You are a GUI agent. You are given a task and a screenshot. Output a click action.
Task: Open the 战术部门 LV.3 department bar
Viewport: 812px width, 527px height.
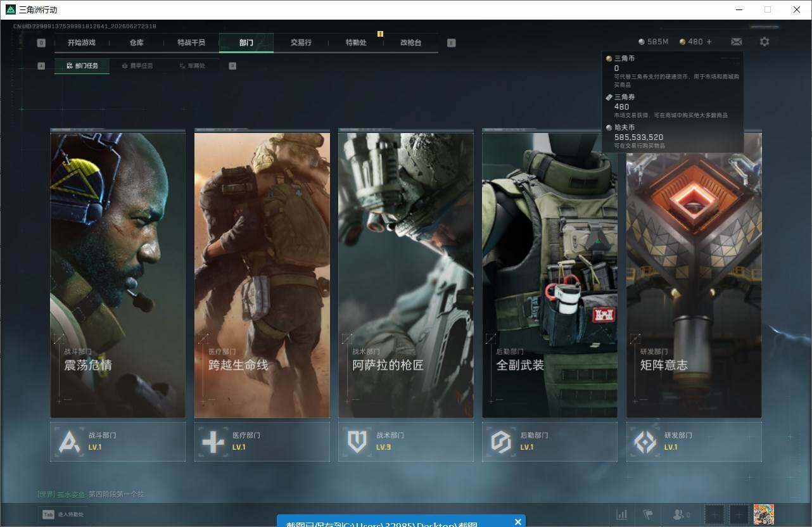pyautogui.click(x=406, y=441)
